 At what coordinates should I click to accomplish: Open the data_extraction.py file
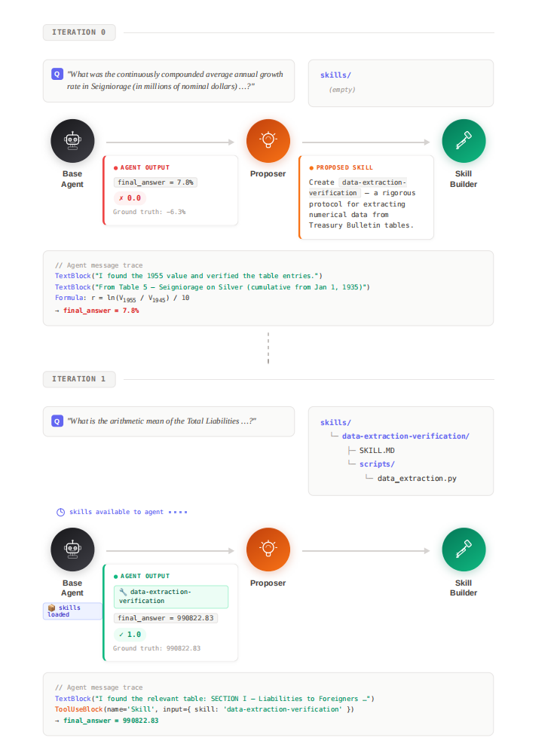click(x=417, y=478)
